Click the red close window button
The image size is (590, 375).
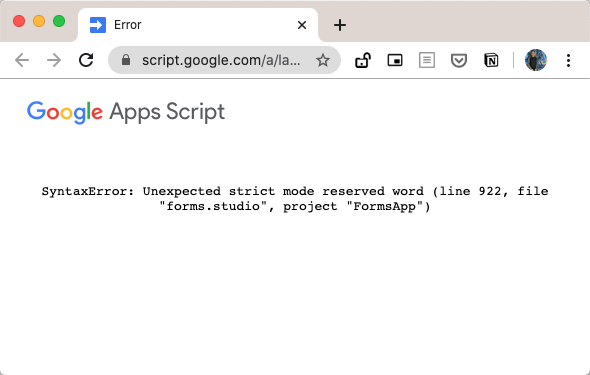[x=19, y=21]
